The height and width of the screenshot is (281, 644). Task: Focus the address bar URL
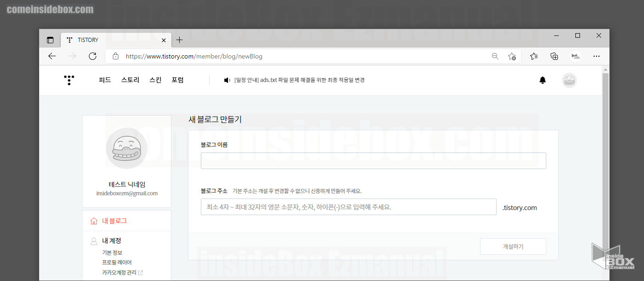coord(194,56)
